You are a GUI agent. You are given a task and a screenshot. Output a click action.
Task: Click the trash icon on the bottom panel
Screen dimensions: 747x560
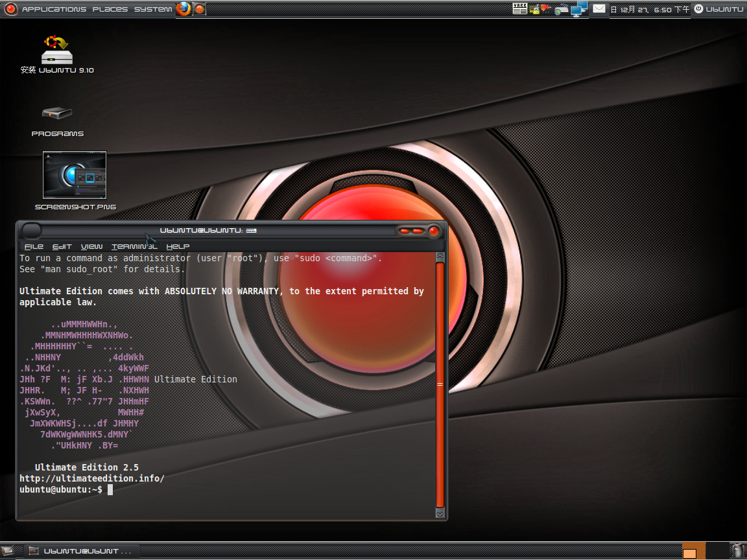[737, 550]
